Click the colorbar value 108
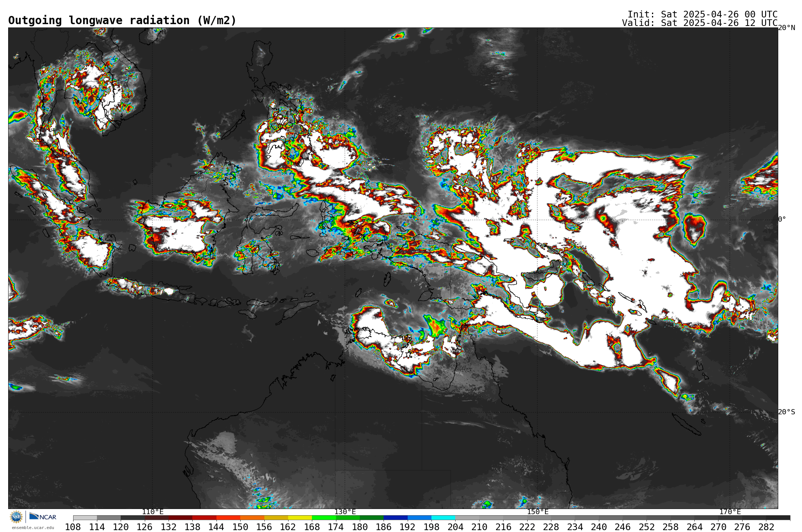The image size is (802, 532). pos(73,527)
